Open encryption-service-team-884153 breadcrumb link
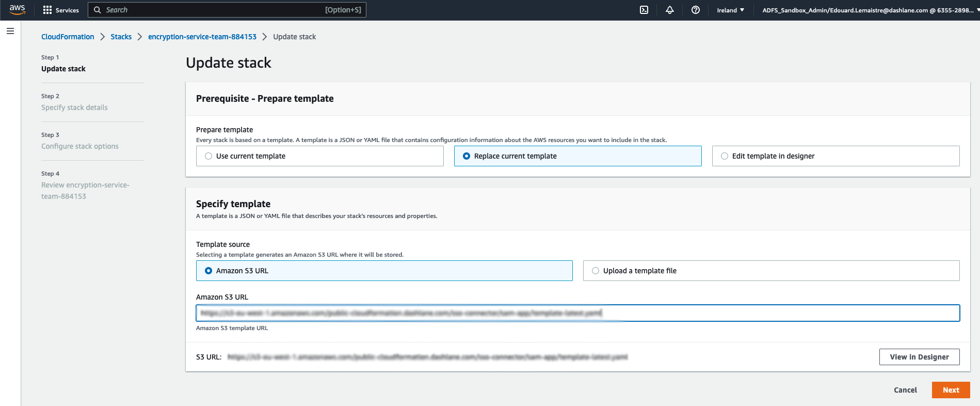 point(202,37)
